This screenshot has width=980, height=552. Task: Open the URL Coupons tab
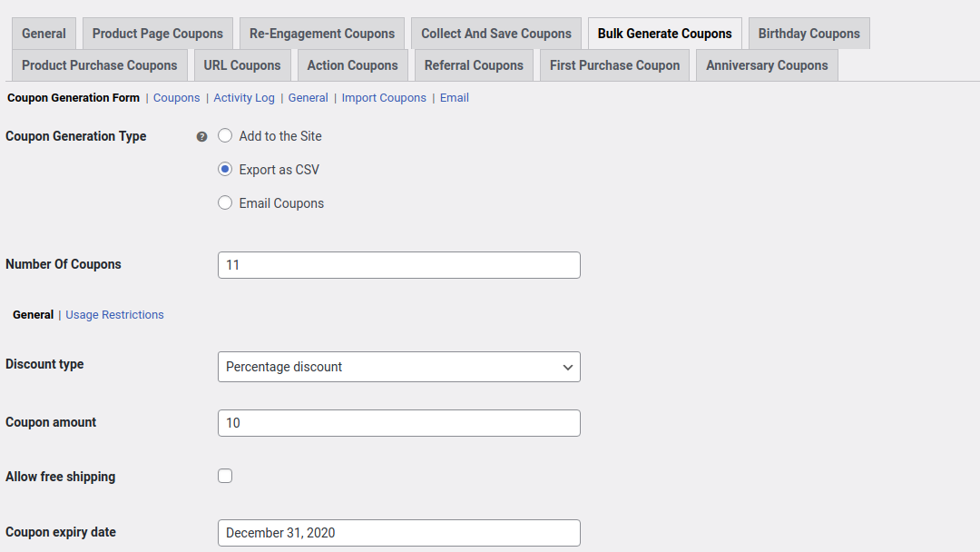click(x=242, y=64)
